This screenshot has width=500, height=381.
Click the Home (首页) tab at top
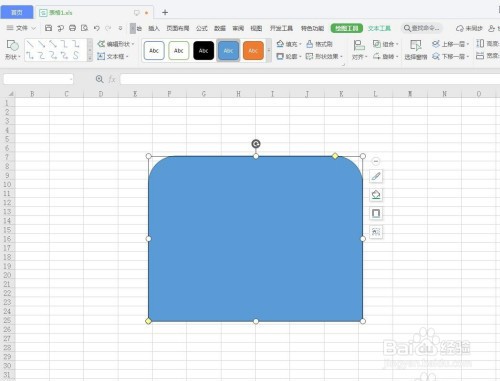pyautogui.click(x=17, y=12)
